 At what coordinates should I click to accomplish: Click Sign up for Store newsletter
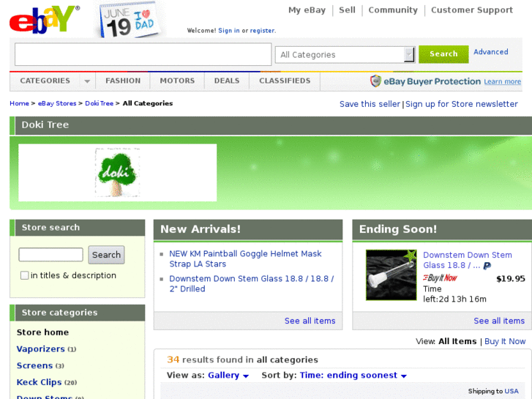click(462, 104)
